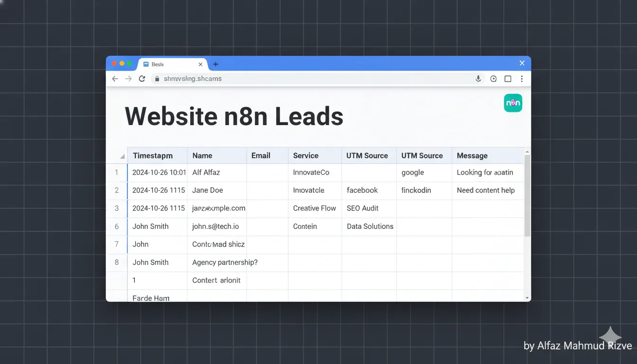The image size is (637, 364).
Task: Click the Sheets icon on the Besls tab
Action: [147, 64]
